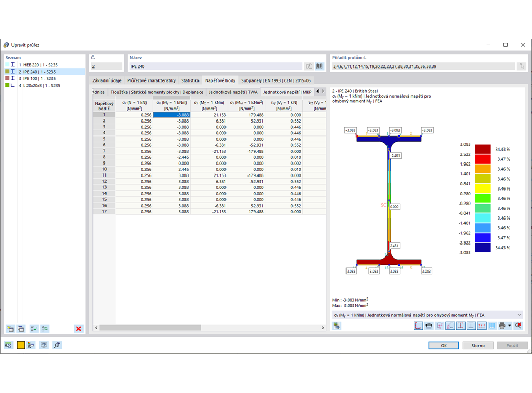The height and width of the screenshot is (393, 532).
Task: Toggle the principal axes display button
Action: (440, 326)
